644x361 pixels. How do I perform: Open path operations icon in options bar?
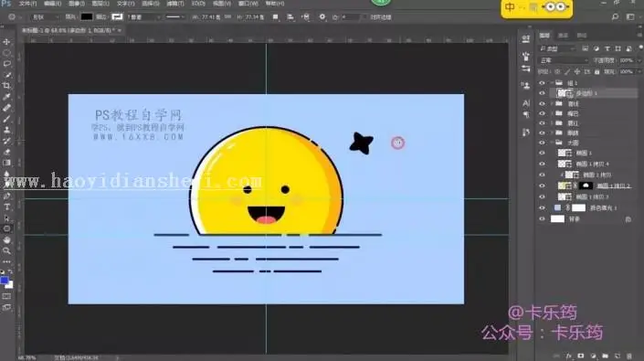click(276, 16)
